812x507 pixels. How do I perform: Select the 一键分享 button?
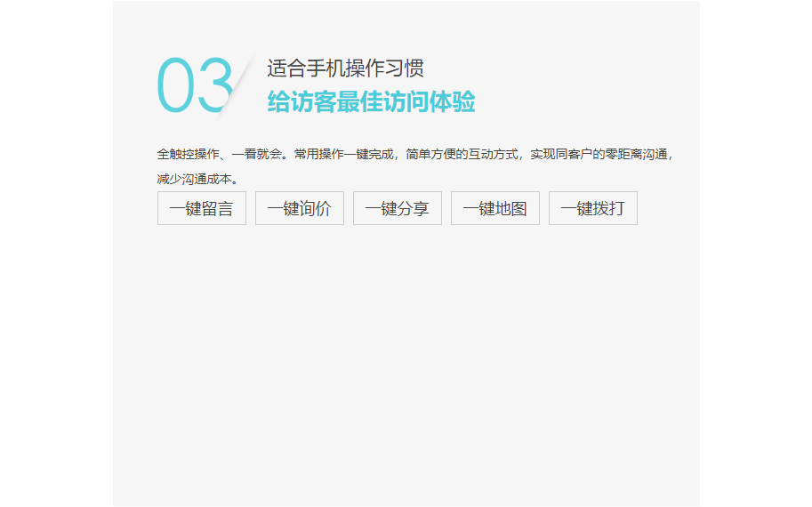[x=398, y=208]
